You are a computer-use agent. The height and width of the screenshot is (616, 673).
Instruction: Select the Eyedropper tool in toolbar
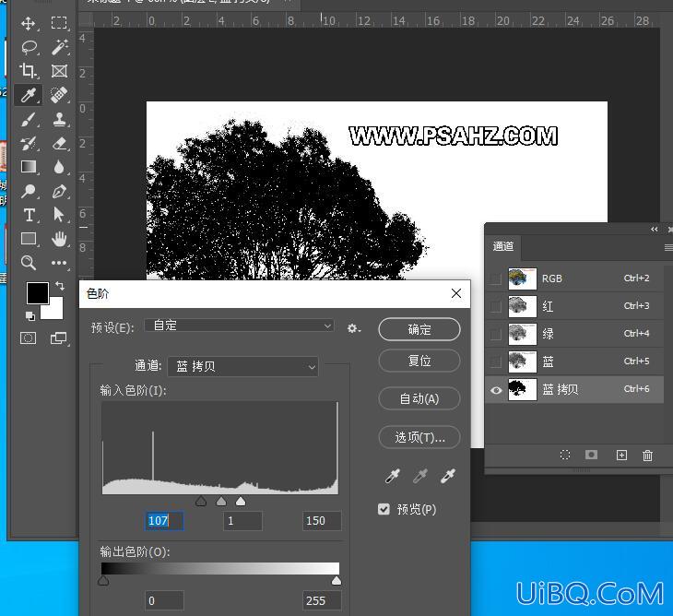[x=29, y=95]
